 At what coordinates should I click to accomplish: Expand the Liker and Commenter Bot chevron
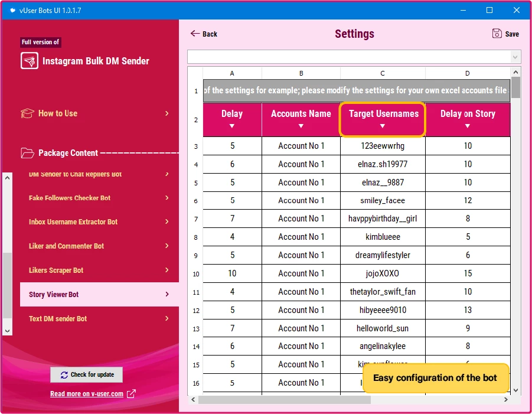[167, 246]
